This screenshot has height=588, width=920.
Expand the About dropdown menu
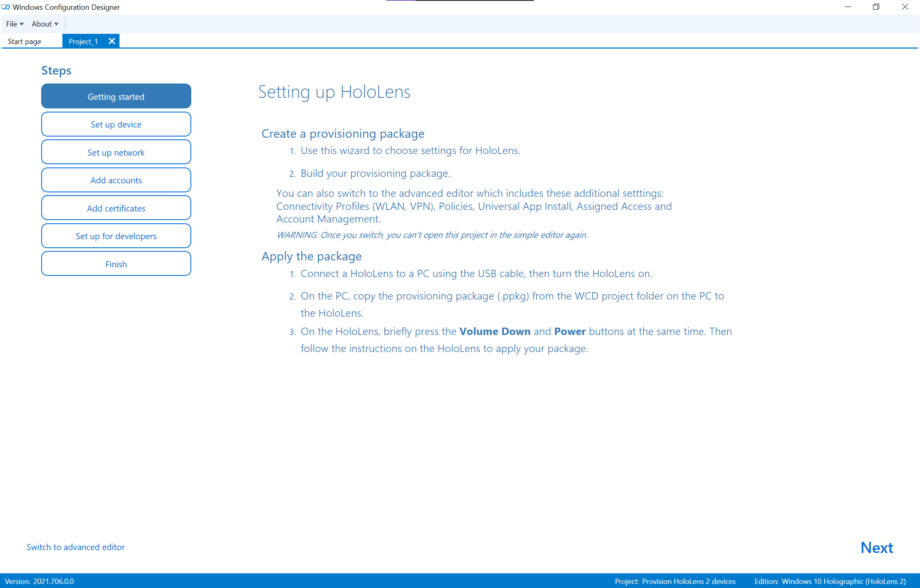[42, 24]
